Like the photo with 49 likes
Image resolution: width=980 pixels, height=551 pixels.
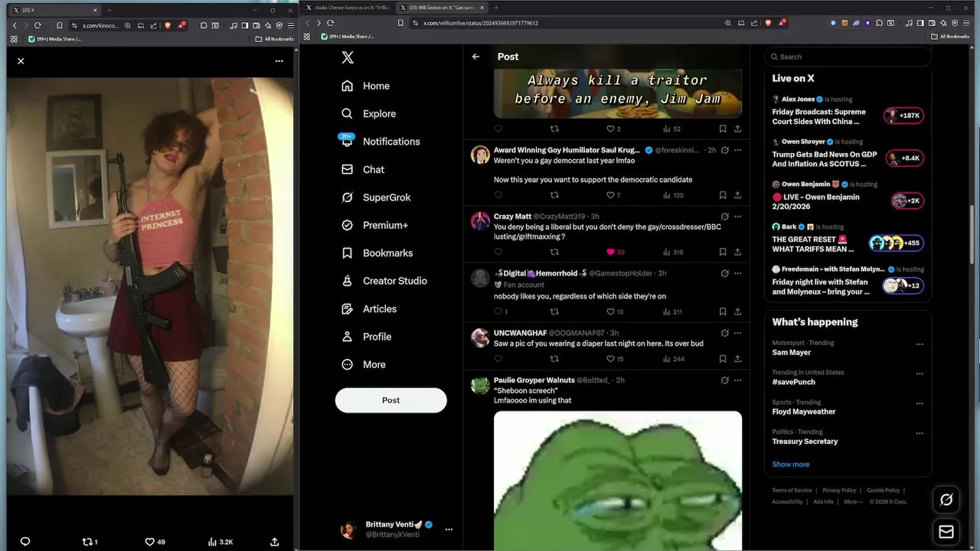click(x=155, y=541)
